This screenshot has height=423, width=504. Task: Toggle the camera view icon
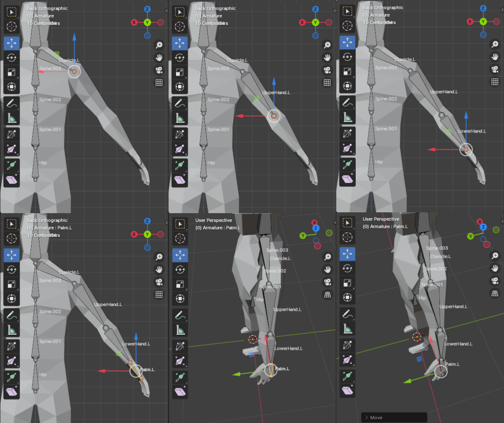(159, 70)
